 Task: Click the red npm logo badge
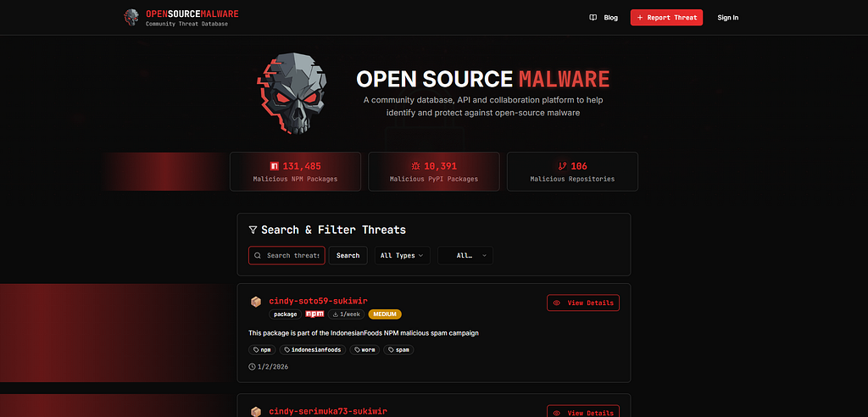click(x=315, y=314)
